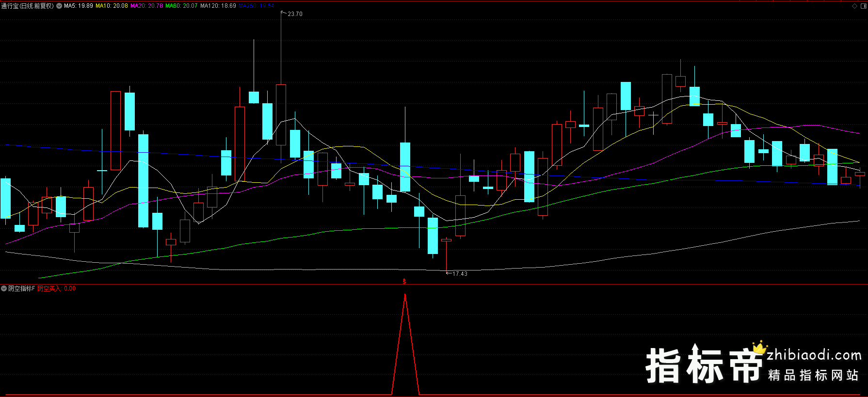The image size is (868, 397).
Task: Expand the 阴空指标F indicator dropdown arrow
Action: click(4, 288)
